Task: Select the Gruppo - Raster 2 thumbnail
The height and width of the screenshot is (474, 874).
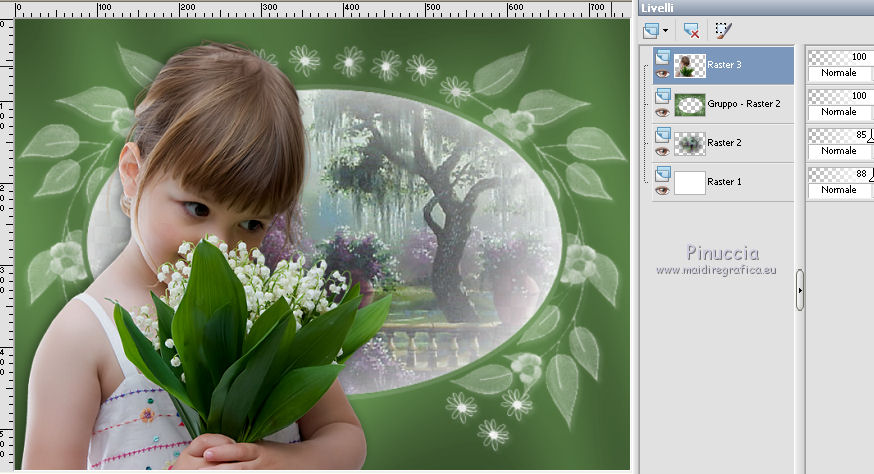Action: pos(690,105)
